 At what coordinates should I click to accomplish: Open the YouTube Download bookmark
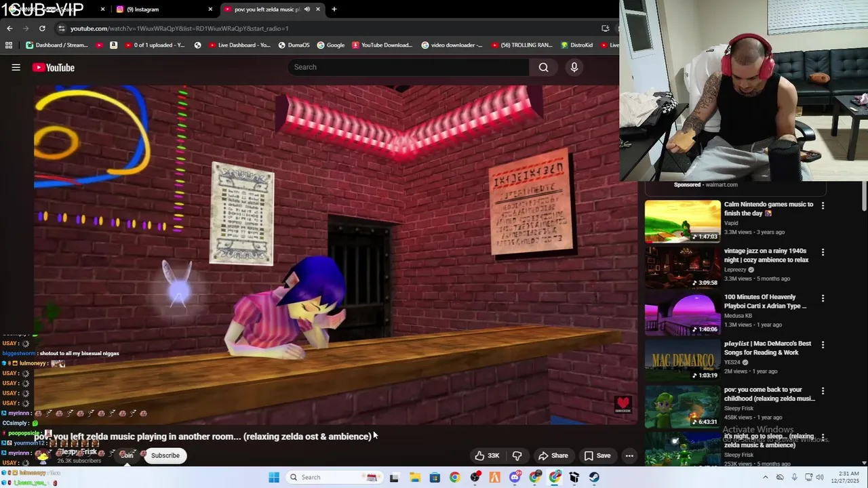(382, 45)
